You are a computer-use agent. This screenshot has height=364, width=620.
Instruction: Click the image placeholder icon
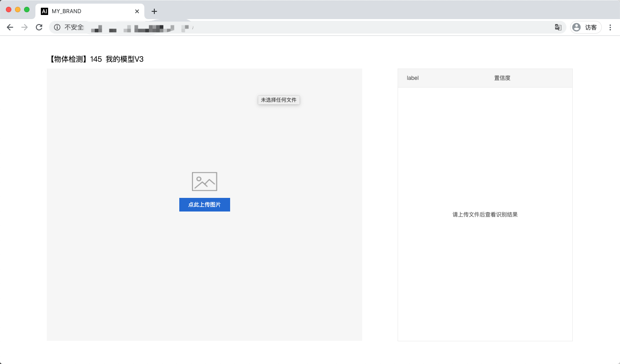[204, 182]
